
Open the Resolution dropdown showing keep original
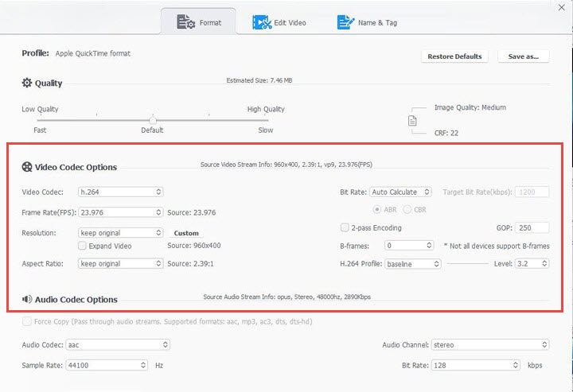[x=121, y=233]
